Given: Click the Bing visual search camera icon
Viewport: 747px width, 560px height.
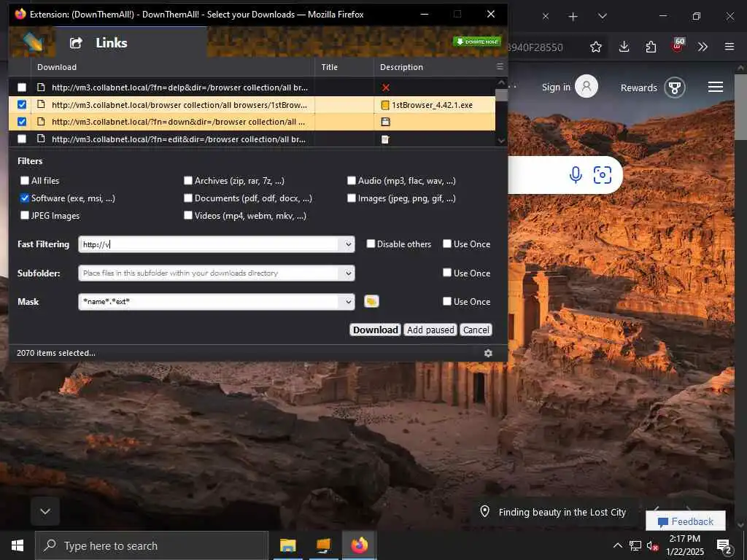Looking at the screenshot, I should (603, 175).
